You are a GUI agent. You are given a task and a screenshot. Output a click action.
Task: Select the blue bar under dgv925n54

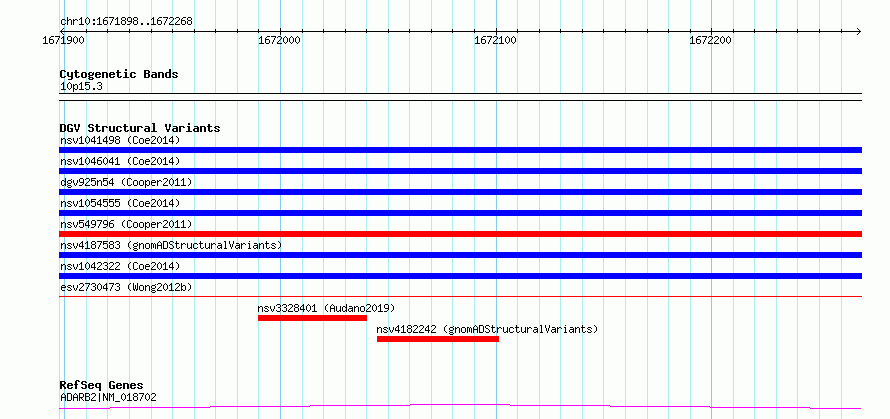(460, 192)
